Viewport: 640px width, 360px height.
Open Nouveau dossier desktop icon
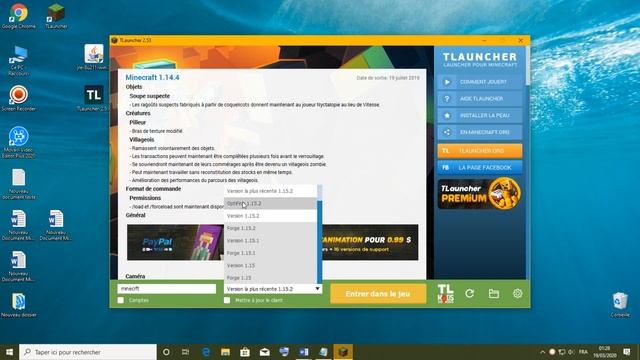(x=18, y=304)
